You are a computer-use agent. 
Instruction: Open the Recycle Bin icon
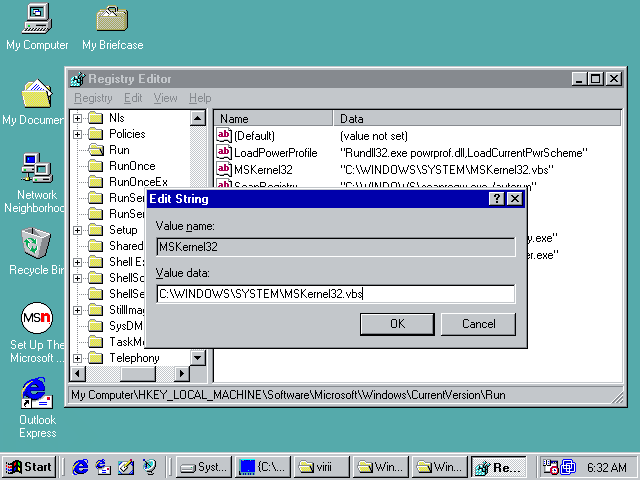pyautogui.click(x=36, y=243)
